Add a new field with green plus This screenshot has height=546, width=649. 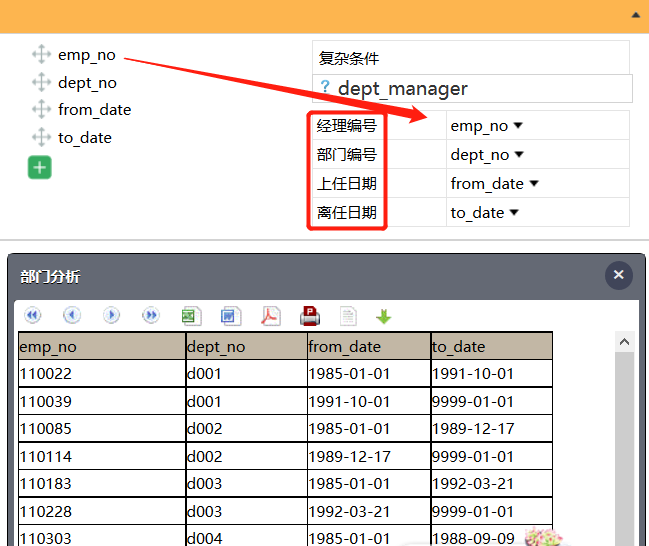[x=39, y=168]
